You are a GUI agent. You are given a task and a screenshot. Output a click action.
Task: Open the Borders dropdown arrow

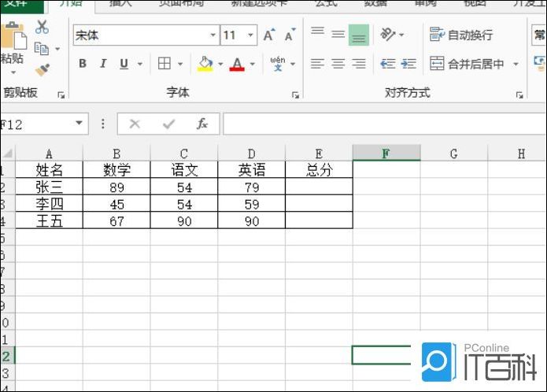180,64
